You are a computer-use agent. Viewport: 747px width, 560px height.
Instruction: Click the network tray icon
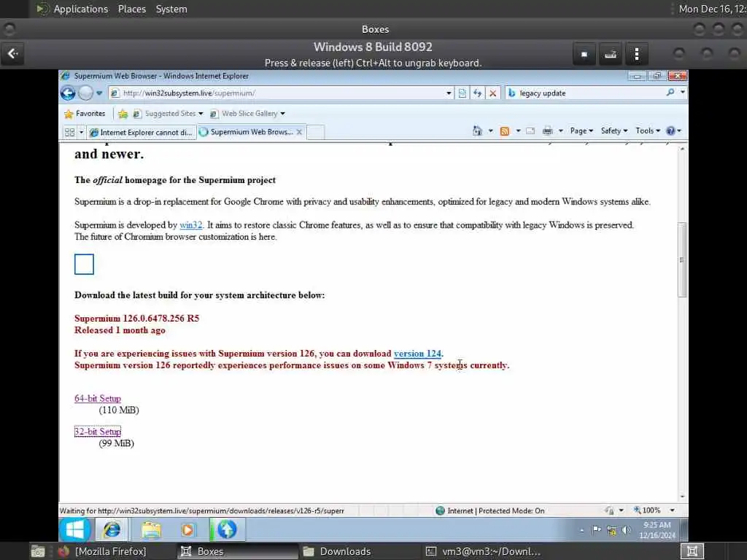[612, 530]
